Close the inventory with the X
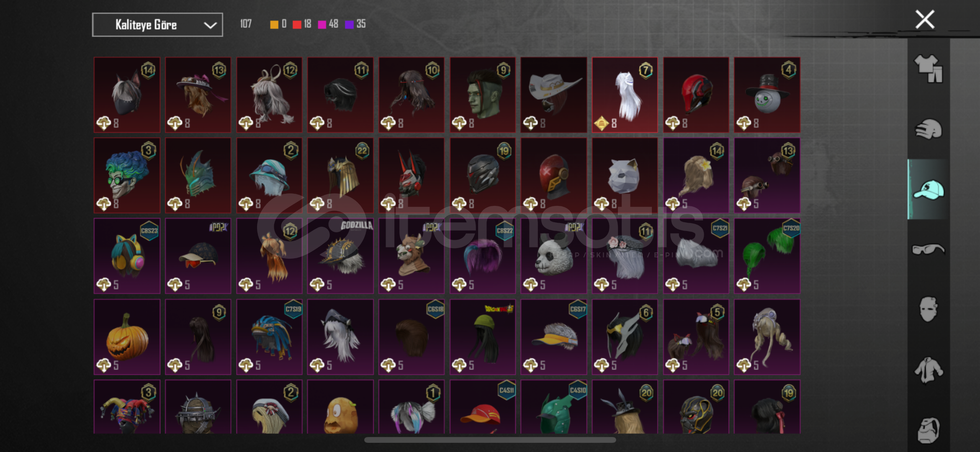Viewport: 980px width, 452px height. (x=925, y=20)
